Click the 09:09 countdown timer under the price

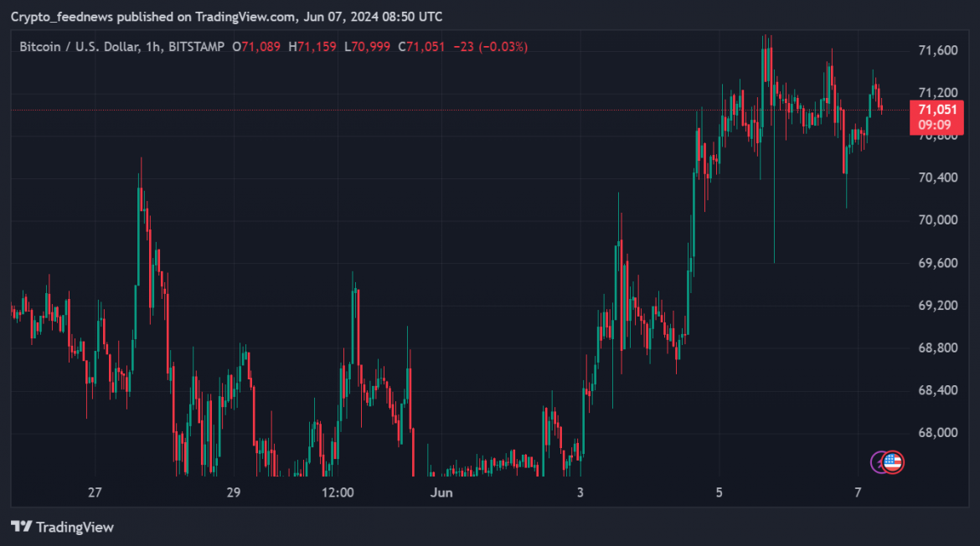(x=933, y=124)
